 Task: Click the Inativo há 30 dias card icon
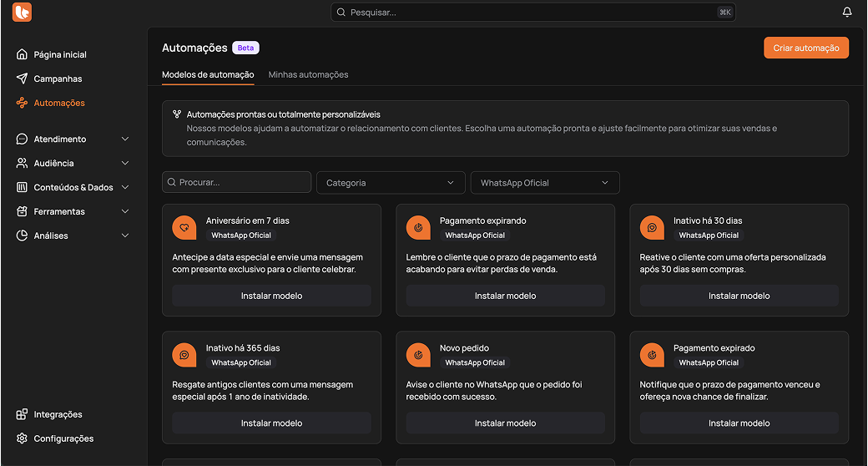click(651, 227)
